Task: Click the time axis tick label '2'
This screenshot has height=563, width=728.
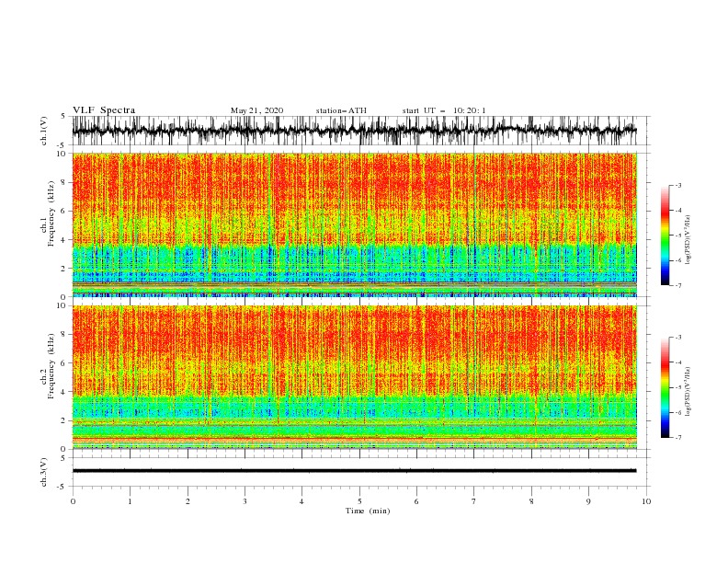Action: tap(188, 501)
